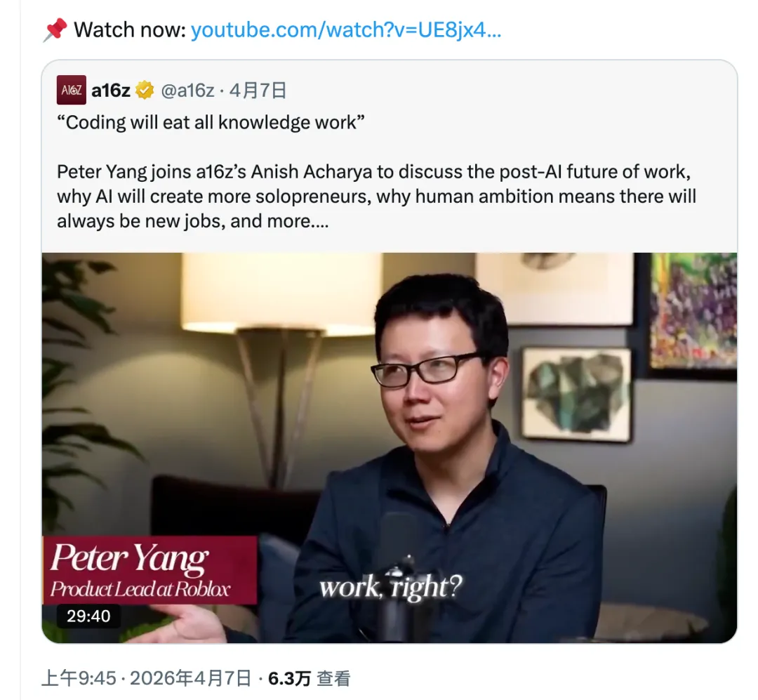Image resolution: width=758 pixels, height=700 pixels.
Task: Play the Peter Yang interview video
Action: point(389,447)
